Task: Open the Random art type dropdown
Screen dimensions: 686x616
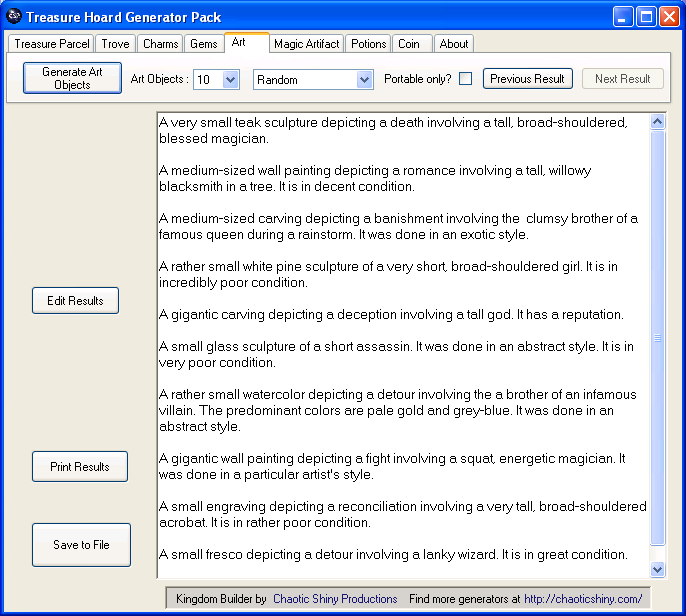Action: (364, 80)
